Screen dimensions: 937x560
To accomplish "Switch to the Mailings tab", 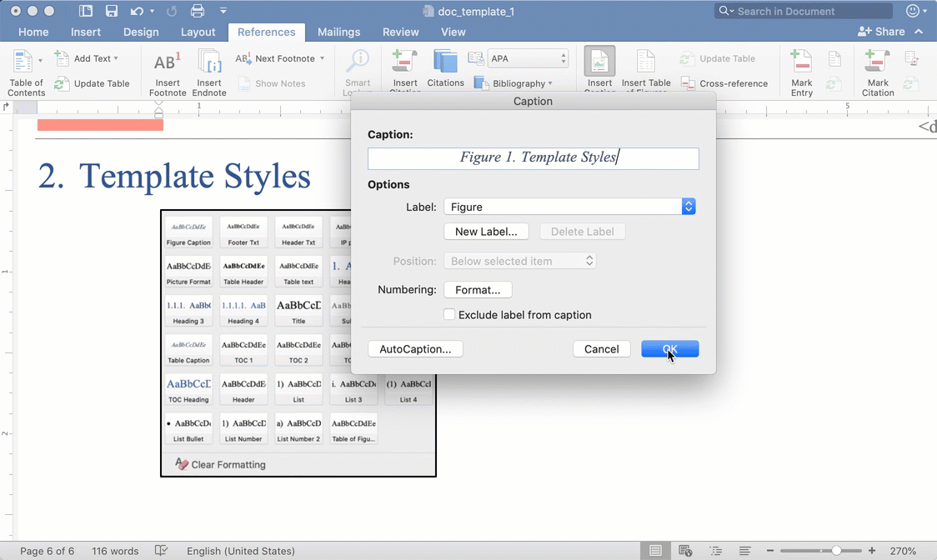I will [x=338, y=32].
